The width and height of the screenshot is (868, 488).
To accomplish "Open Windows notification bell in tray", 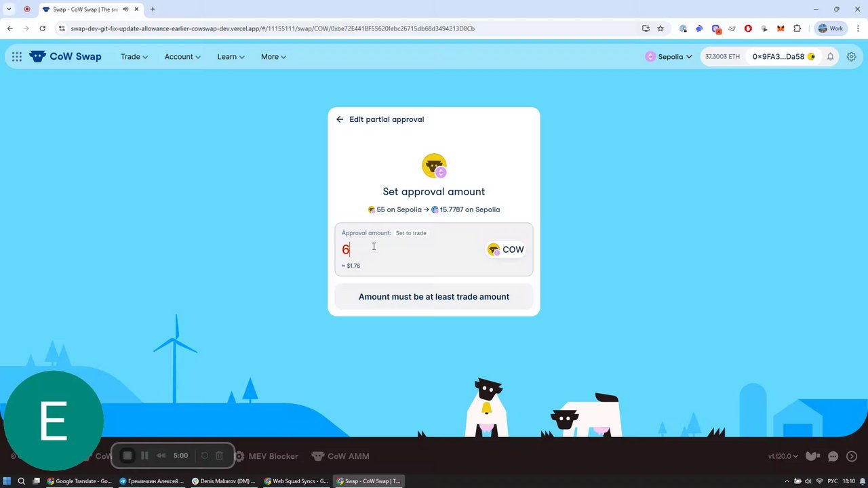I will 861,481.
